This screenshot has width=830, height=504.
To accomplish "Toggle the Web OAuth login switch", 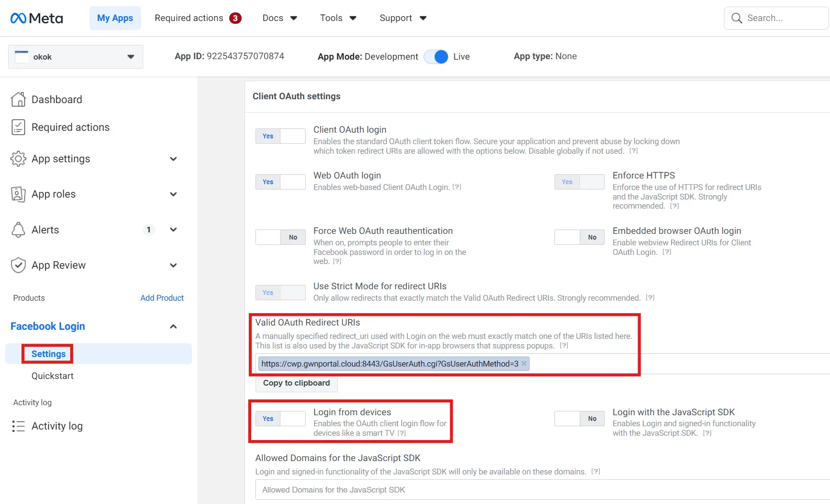I will pos(280,182).
